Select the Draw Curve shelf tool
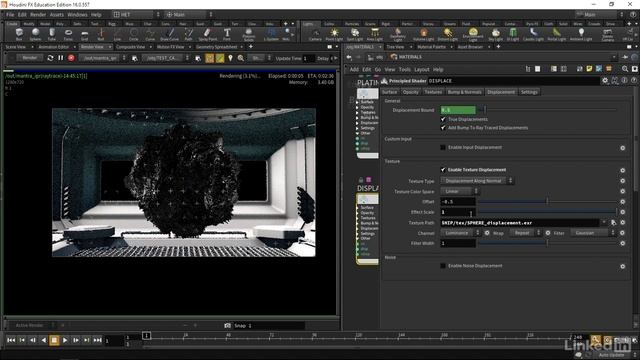This screenshot has height=360, width=640. pyautogui.click(x=169, y=34)
